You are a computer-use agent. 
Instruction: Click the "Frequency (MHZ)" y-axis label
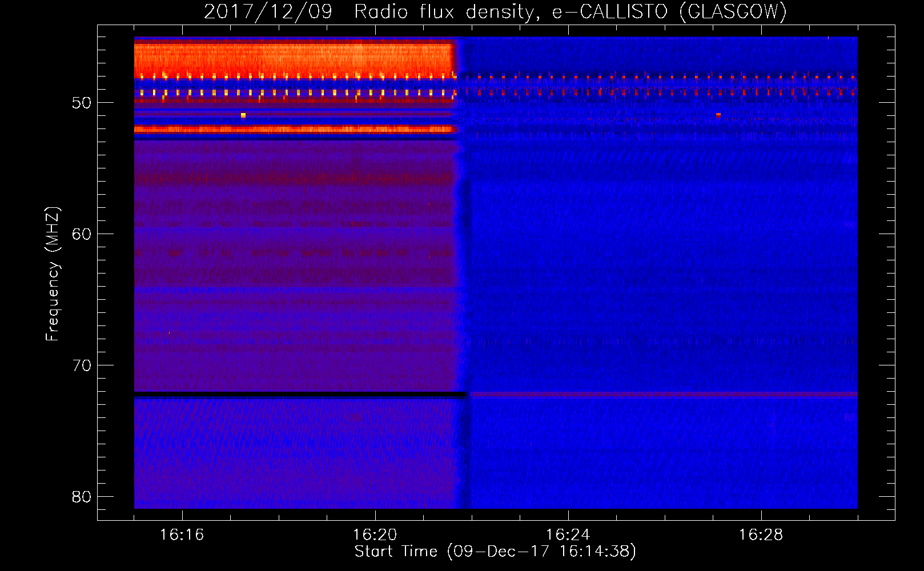(52, 274)
